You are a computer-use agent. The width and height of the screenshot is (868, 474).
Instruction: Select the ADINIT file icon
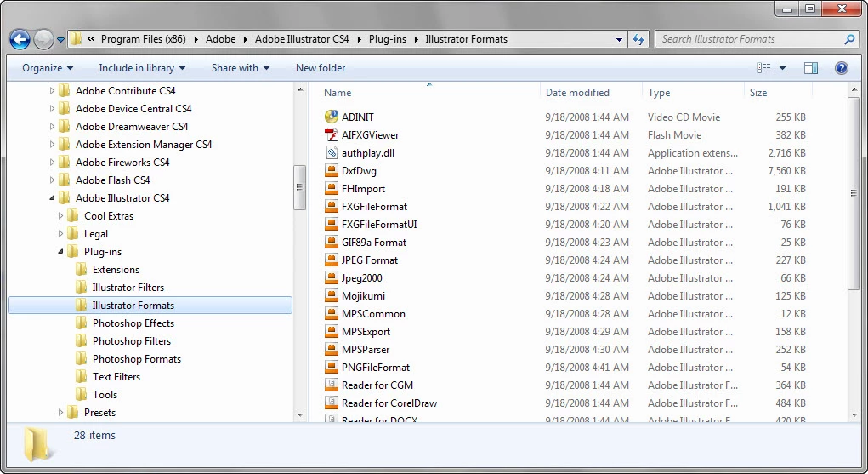pyautogui.click(x=331, y=117)
